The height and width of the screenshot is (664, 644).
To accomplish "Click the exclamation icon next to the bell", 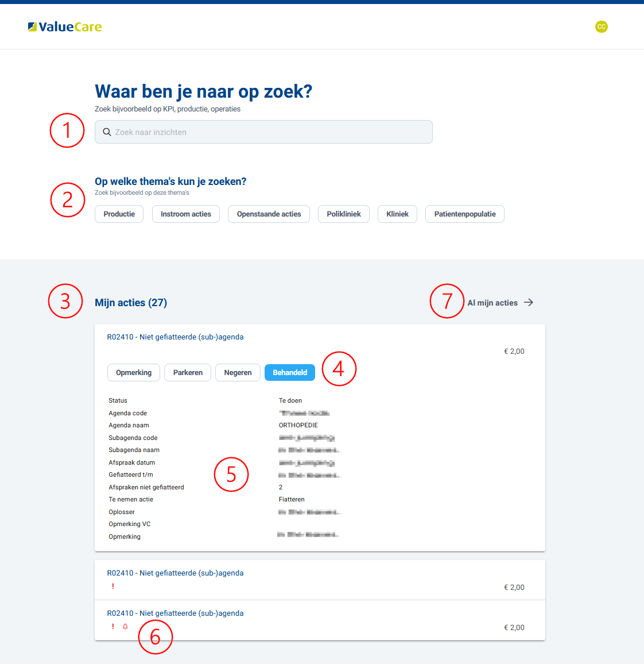I will click(x=113, y=627).
